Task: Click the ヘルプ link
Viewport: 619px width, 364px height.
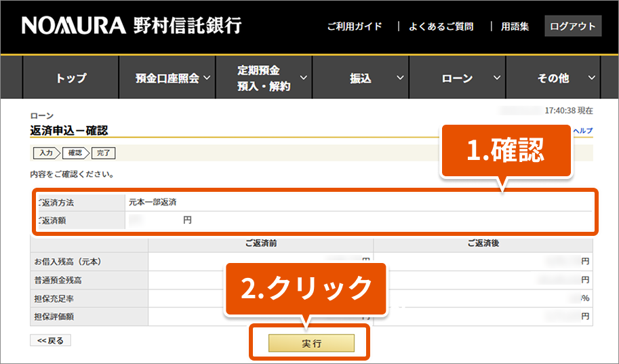Action: tap(583, 131)
